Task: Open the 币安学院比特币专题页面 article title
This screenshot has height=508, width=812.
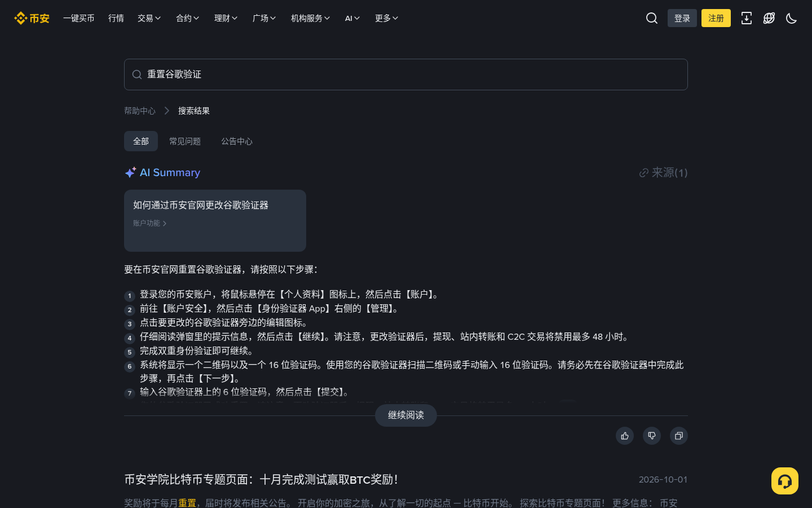Action: click(261, 480)
